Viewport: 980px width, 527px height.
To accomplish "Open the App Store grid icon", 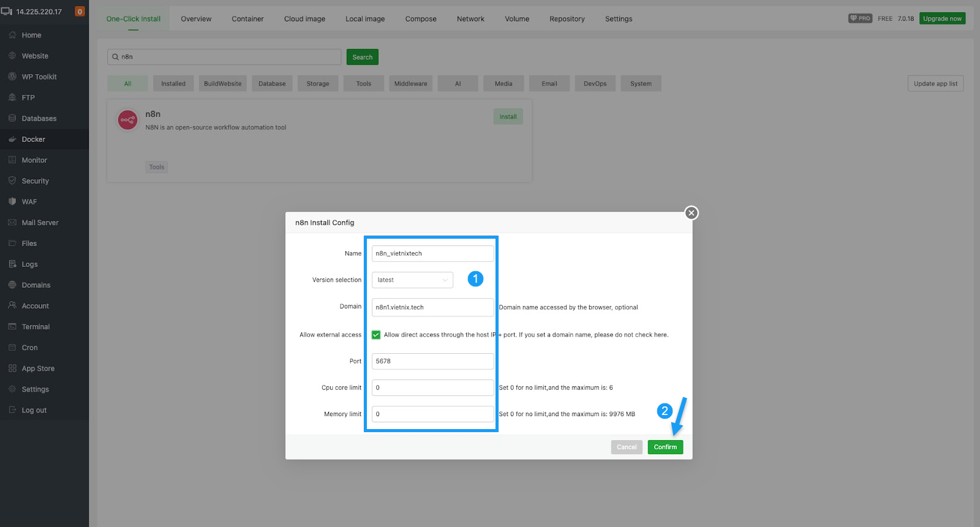I will (x=12, y=368).
